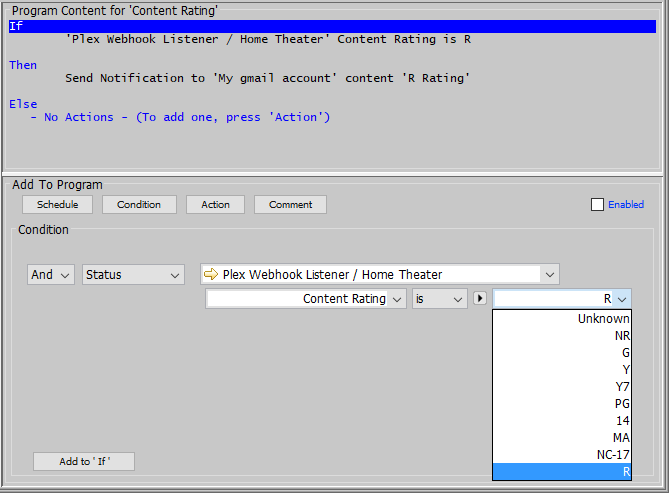Select the Then line in program content
The height and width of the screenshot is (493, 669).
[23, 65]
